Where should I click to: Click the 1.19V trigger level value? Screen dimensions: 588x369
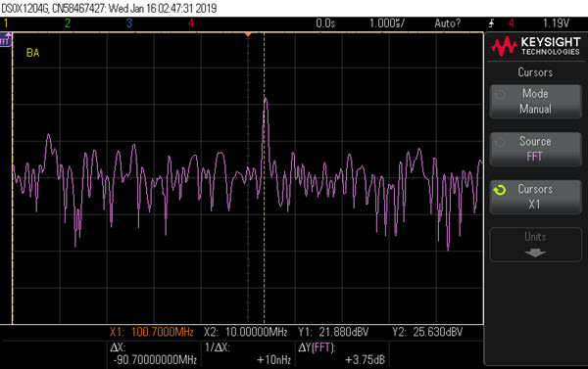click(556, 23)
